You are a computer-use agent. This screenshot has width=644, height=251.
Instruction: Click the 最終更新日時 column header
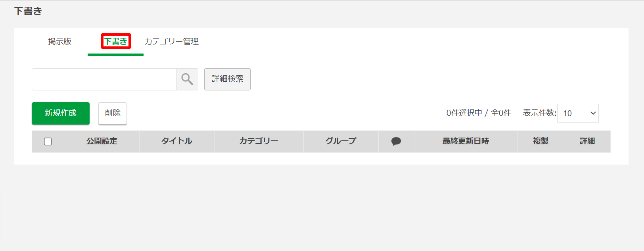coord(466,141)
